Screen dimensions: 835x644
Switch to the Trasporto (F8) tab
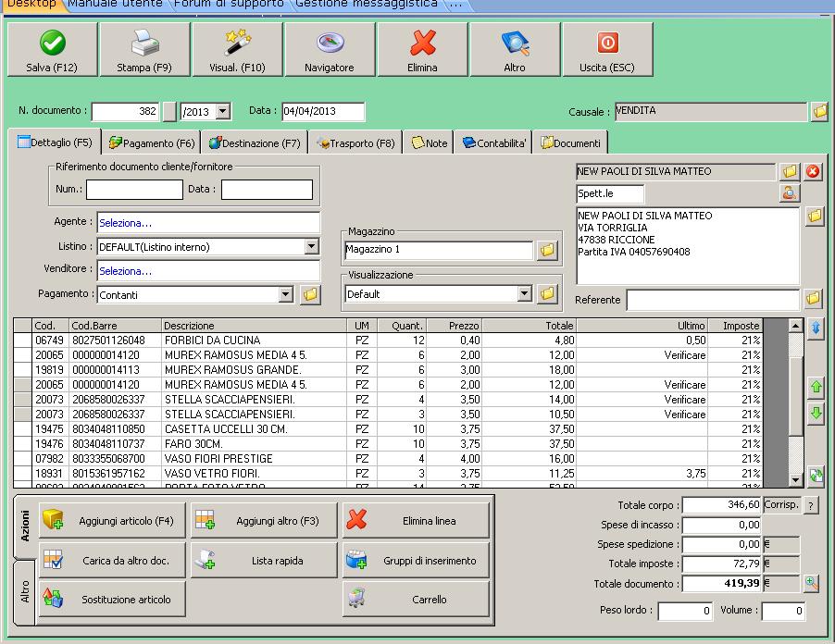point(355,143)
